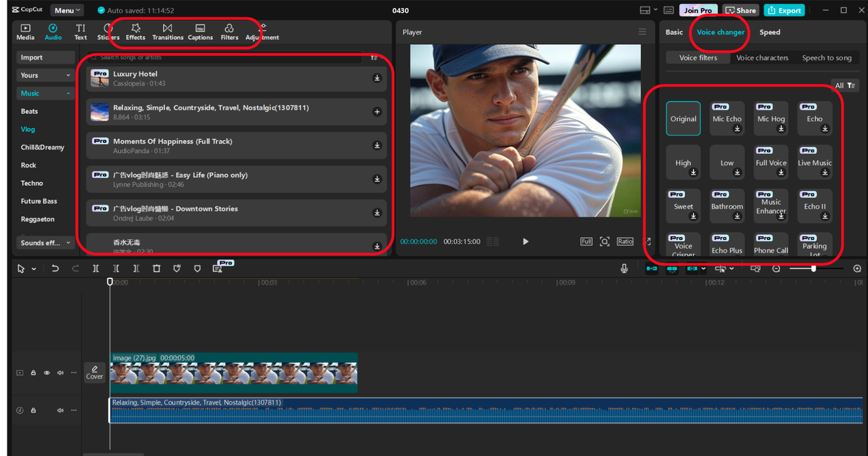Viewport: 868px width, 456px height.
Task: Expand the Yours section in sidebar
Action: click(46, 75)
